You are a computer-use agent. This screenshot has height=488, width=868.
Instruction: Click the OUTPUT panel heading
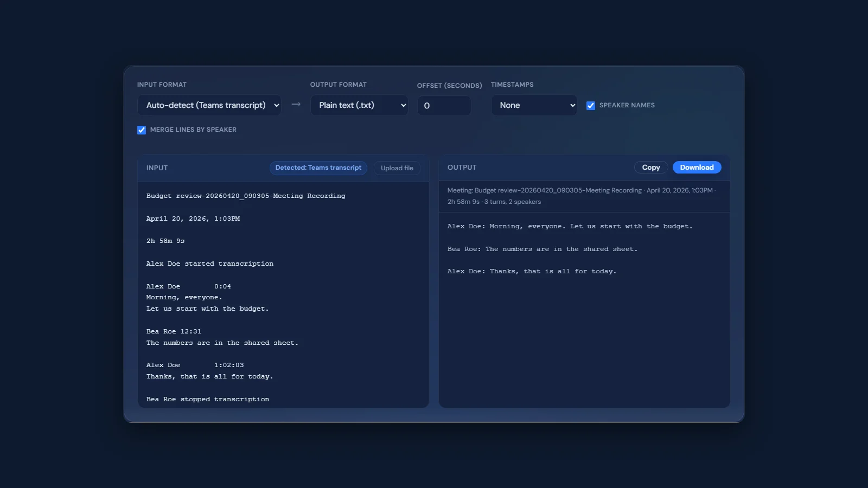pos(462,168)
